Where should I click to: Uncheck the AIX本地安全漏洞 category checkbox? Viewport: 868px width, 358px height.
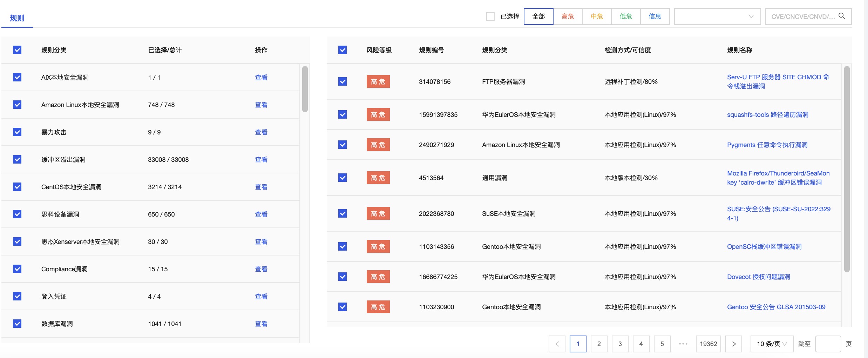tap(17, 77)
